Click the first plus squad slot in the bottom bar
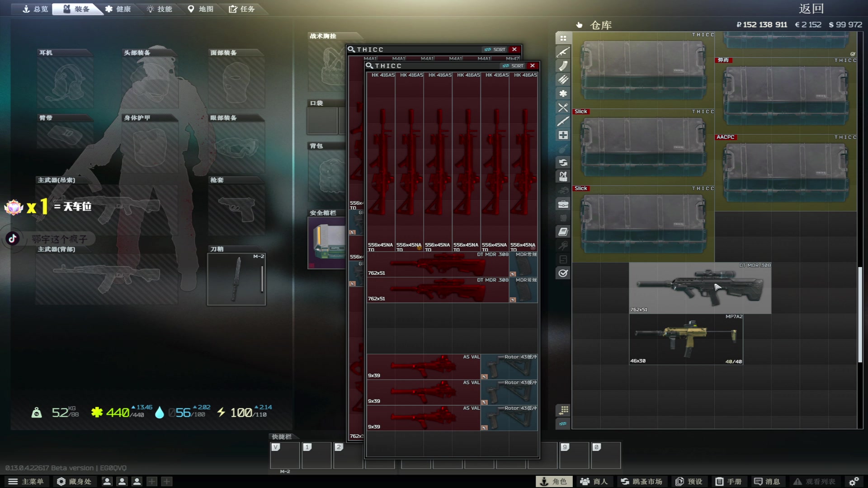This screenshot has height=488, width=868. tap(152, 482)
